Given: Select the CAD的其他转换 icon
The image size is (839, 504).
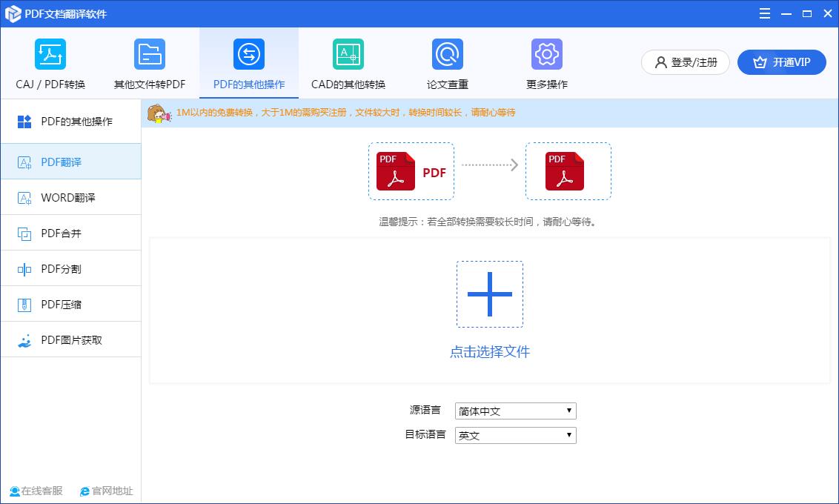Looking at the screenshot, I should point(348,54).
